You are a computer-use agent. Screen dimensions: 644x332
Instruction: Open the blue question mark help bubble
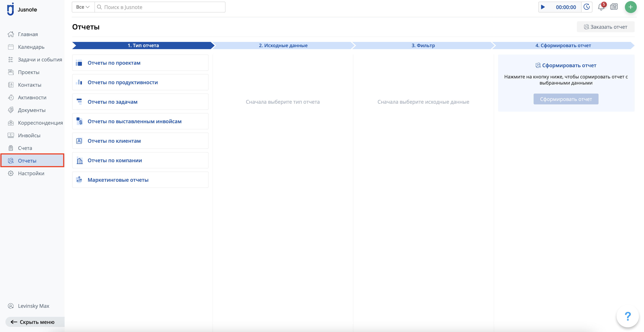tap(628, 316)
